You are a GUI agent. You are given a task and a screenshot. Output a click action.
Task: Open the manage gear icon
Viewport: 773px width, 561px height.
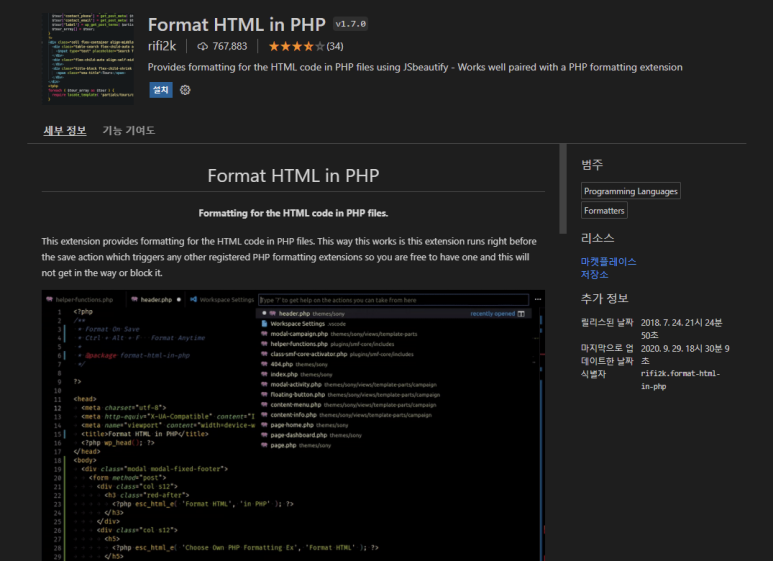(185, 90)
